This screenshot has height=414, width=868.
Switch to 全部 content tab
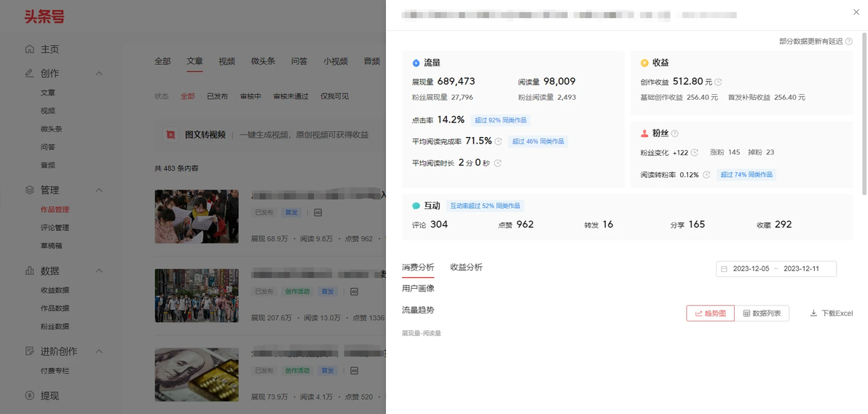[162, 61]
